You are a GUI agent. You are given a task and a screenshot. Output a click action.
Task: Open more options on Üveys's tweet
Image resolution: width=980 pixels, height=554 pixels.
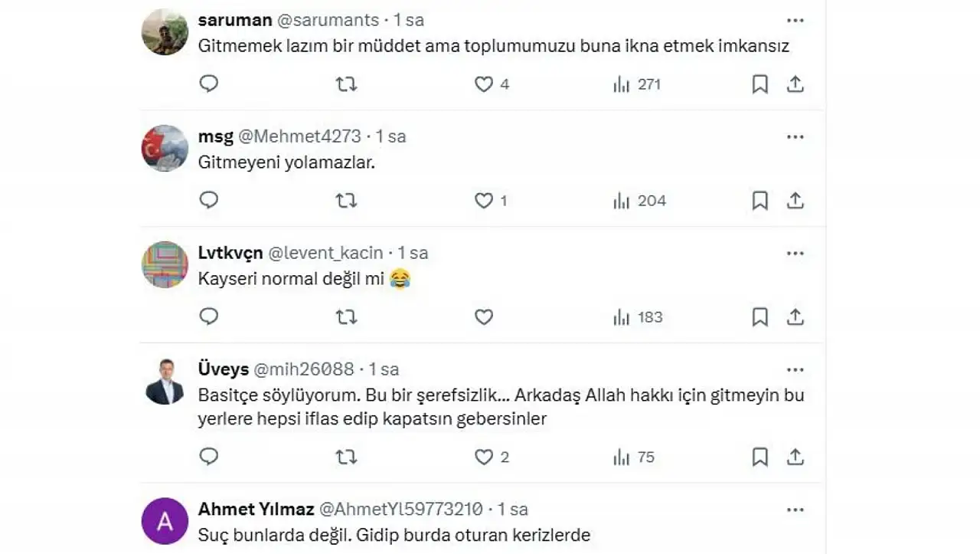[795, 370]
